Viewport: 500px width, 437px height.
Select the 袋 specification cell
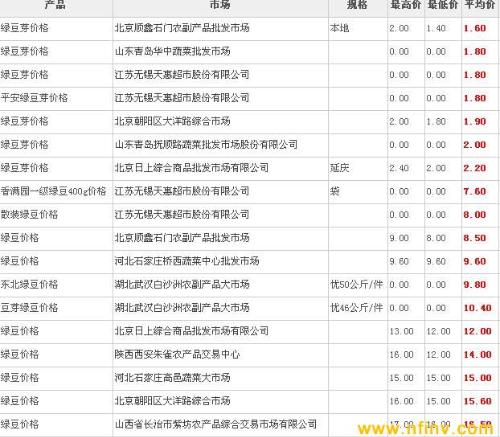tap(335, 191)
